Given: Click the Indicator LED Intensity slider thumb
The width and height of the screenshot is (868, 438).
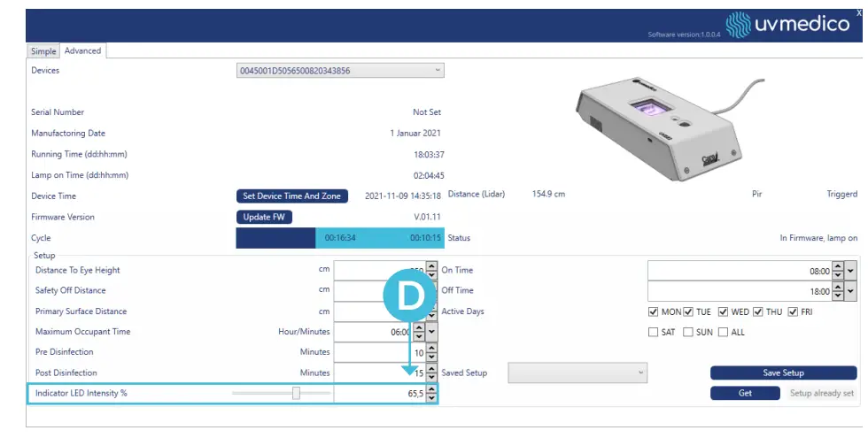Looking at the screenshot, I should [x=296, y=393].
